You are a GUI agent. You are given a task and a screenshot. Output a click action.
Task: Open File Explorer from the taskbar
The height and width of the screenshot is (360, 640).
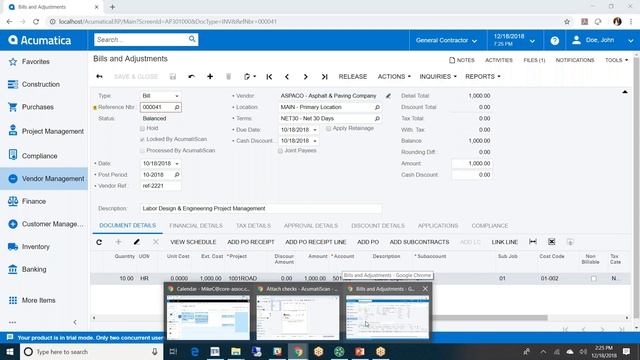pos(236,351)
